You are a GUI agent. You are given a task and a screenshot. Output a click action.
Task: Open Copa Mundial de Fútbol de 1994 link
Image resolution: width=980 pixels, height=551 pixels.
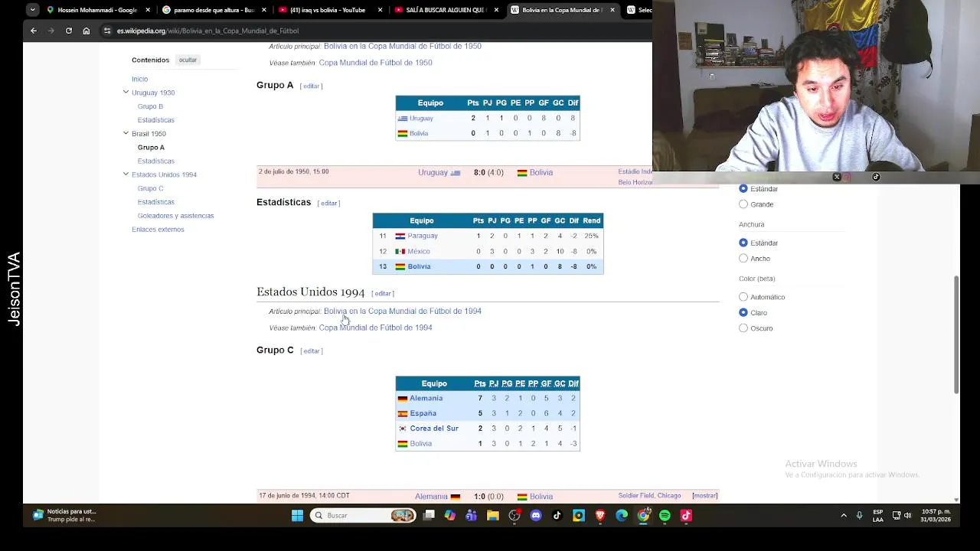(x=375, y=328)
